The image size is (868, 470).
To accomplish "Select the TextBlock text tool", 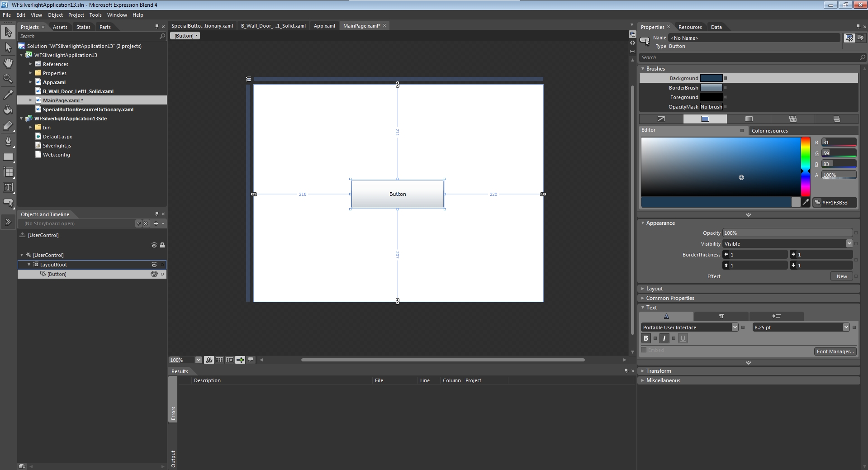I will tap(8, 187).
